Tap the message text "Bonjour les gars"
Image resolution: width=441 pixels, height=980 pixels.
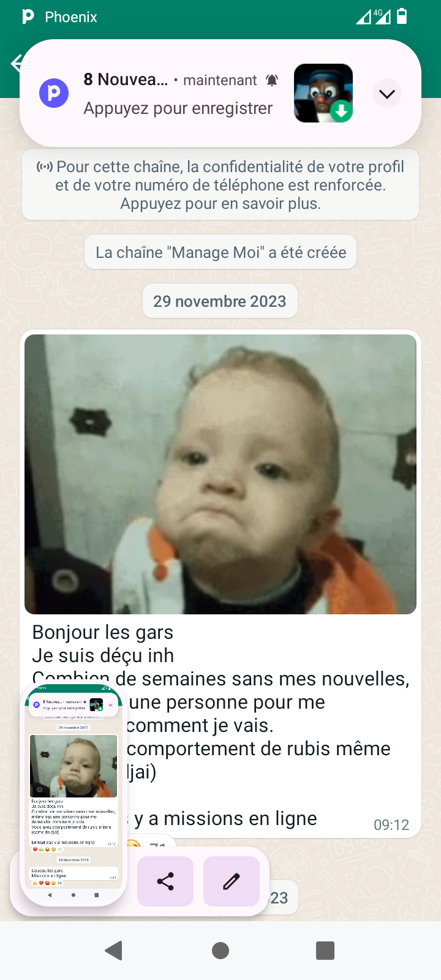[103, 632]
